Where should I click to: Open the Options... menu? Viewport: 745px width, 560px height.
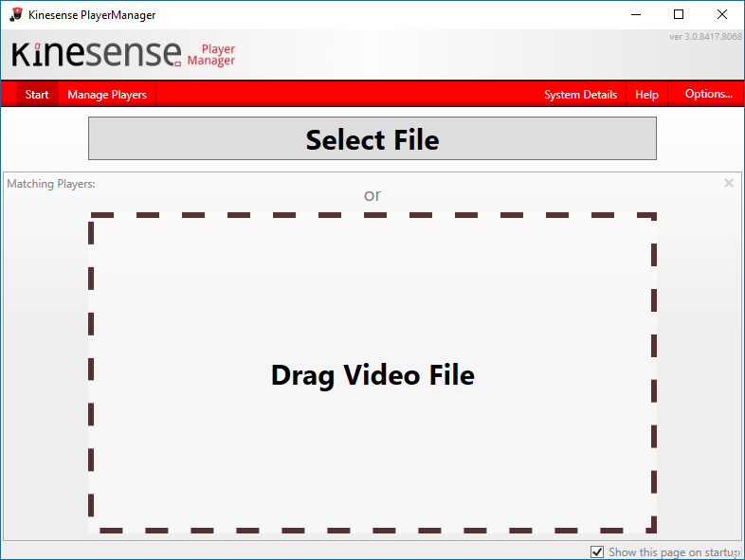tap(708, 94)
